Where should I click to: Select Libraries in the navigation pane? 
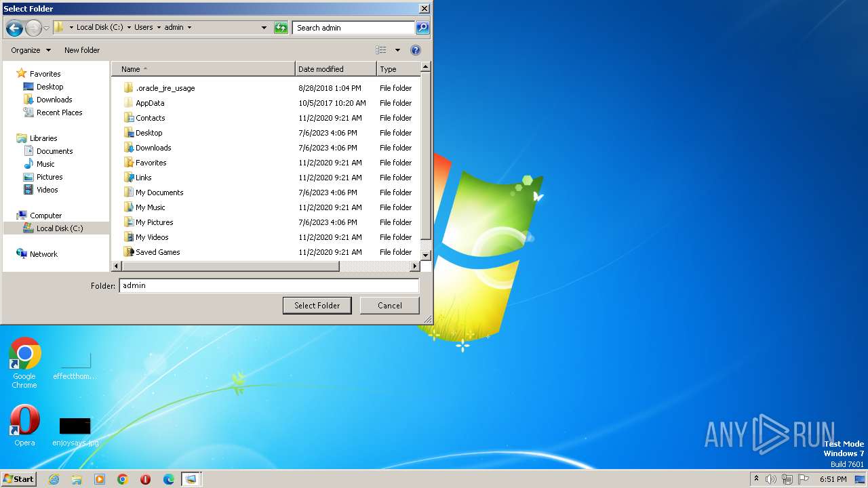tap(43, 138)
